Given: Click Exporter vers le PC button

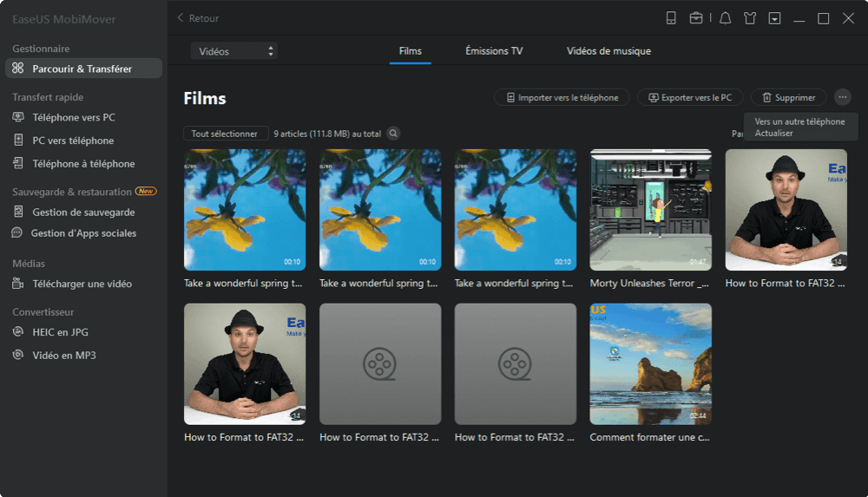Looking at the screenshot, I should click(x=689, y=98).
